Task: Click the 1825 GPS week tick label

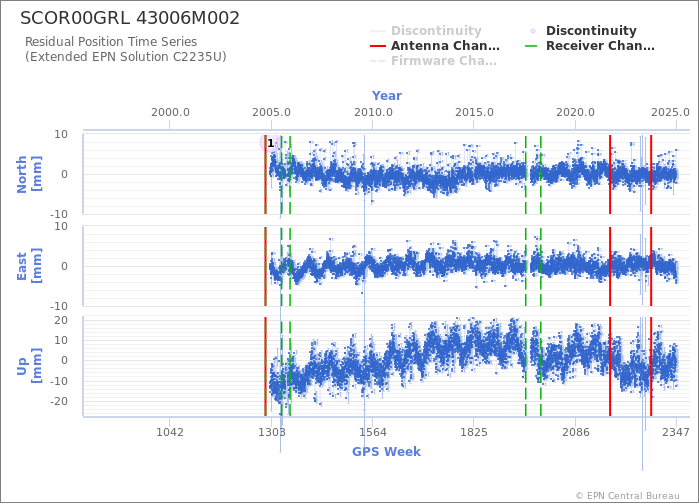Action: pyautogui.click(x=474, y=432)
